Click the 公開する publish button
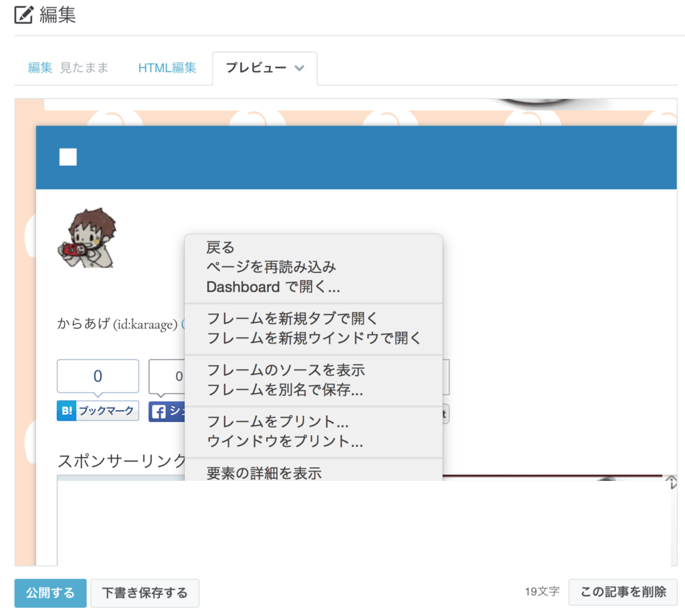Screen dimensions: 685x616 coord(50,593)
